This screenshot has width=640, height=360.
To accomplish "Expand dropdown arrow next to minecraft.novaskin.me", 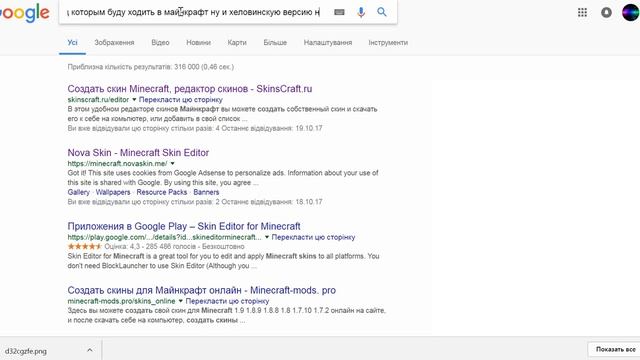I will click(x=172, y=163).
